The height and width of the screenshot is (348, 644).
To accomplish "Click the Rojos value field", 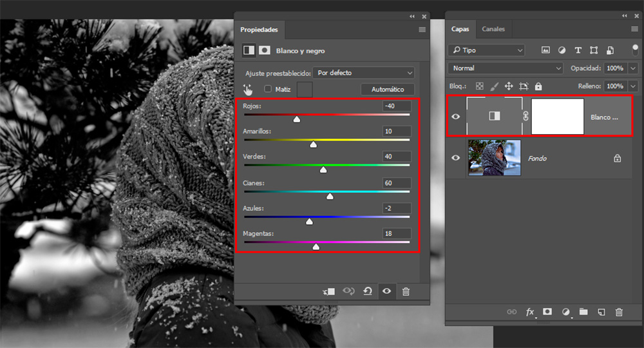I will (x=396, y=106).
